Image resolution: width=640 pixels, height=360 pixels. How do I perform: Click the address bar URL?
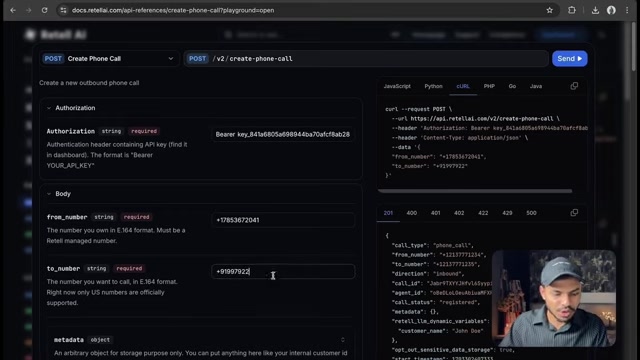click(173, 10)
